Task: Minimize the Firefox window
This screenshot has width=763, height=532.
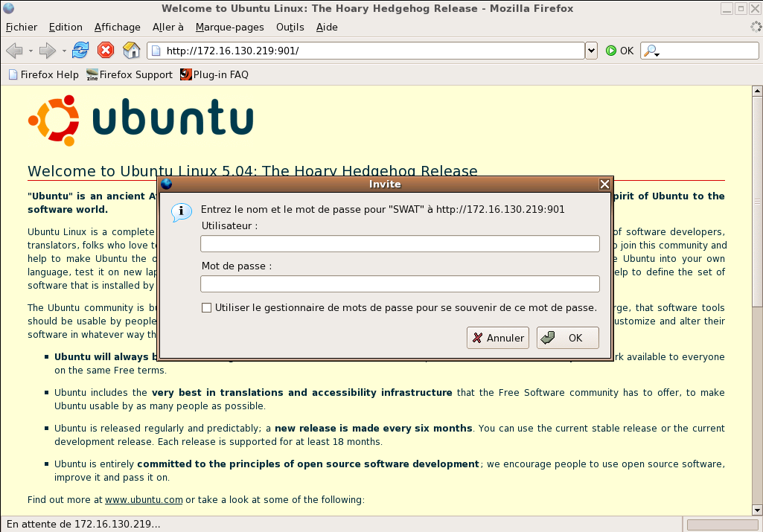Action: point(727,8)
